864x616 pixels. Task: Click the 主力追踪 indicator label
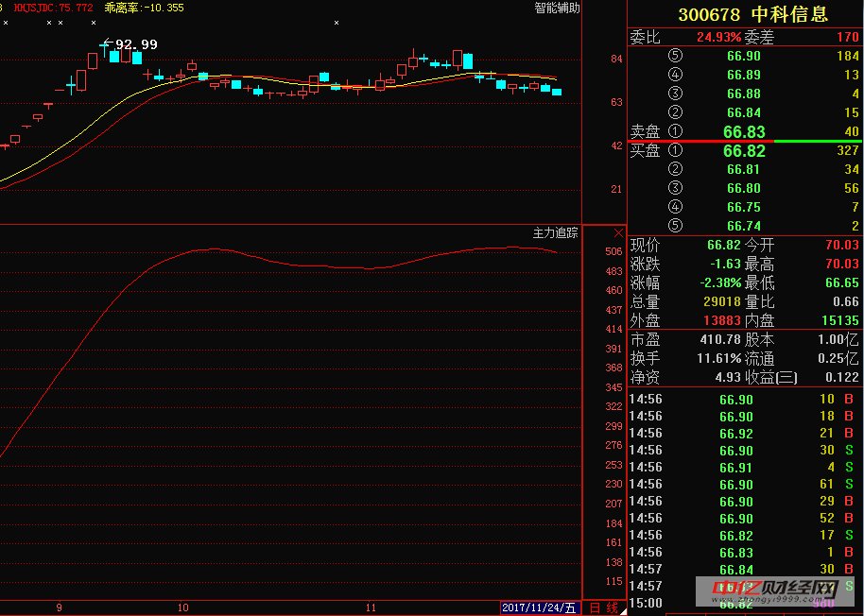pos(555,232)
